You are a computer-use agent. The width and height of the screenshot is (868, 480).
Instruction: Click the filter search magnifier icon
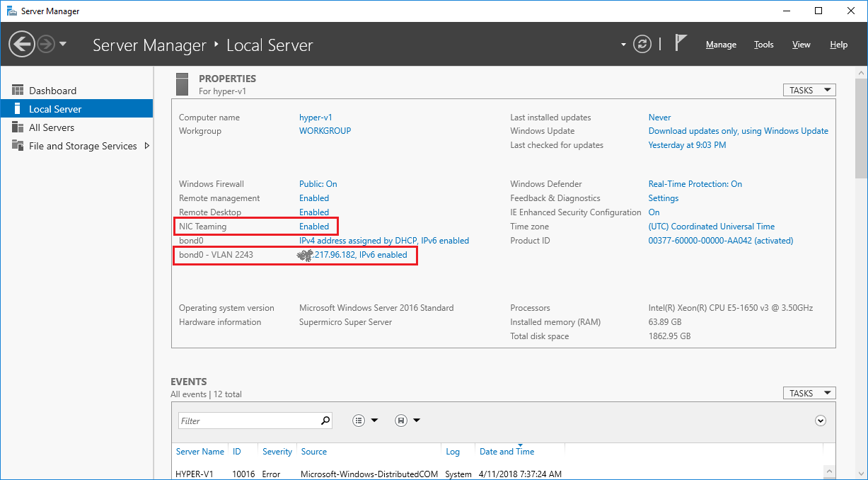pos(325,421)
